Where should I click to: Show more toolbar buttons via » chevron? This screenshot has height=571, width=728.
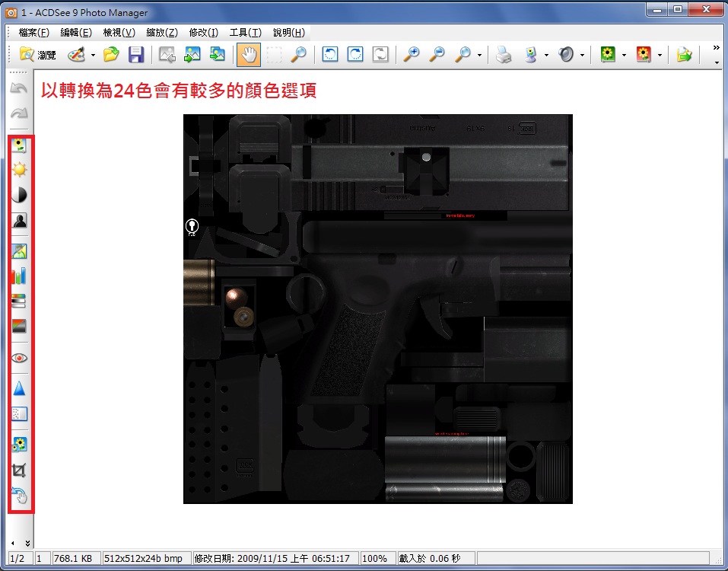pos(717,48)
